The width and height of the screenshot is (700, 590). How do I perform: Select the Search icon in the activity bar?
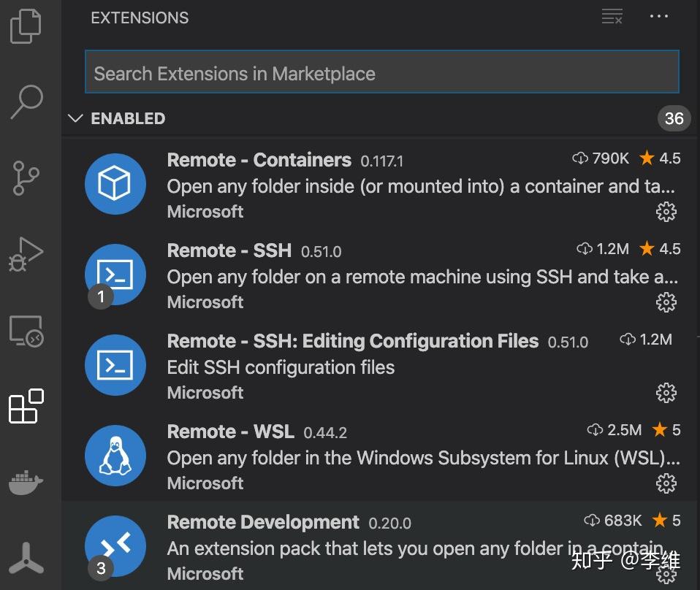pyautogui.click(x=26, y=102)
